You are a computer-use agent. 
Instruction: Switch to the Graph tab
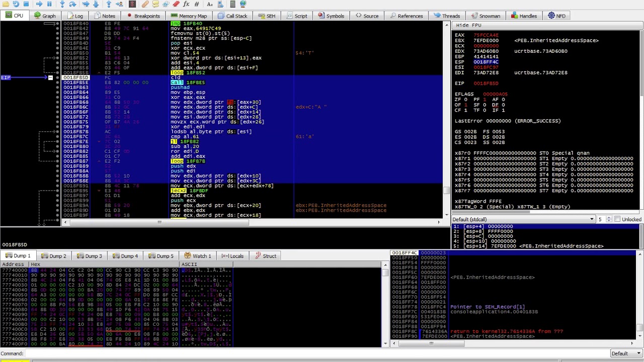coord(45,16)
